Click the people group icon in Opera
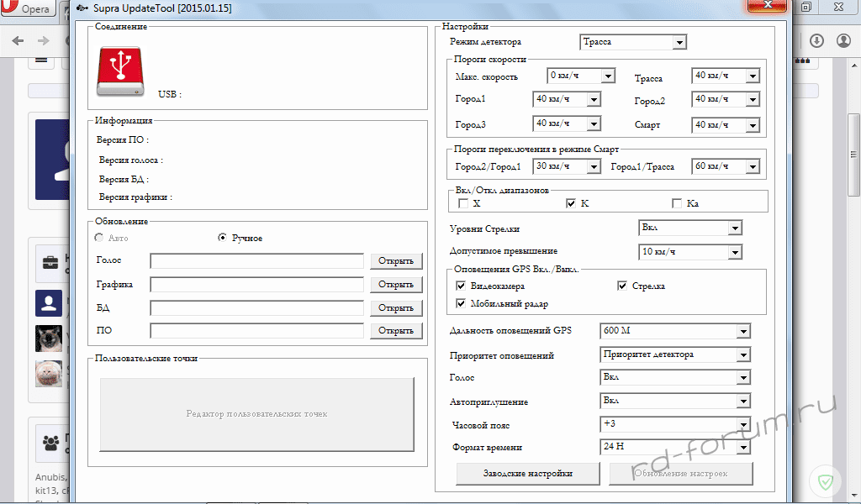Screen dimensions: 861x504 click(51, 442)
